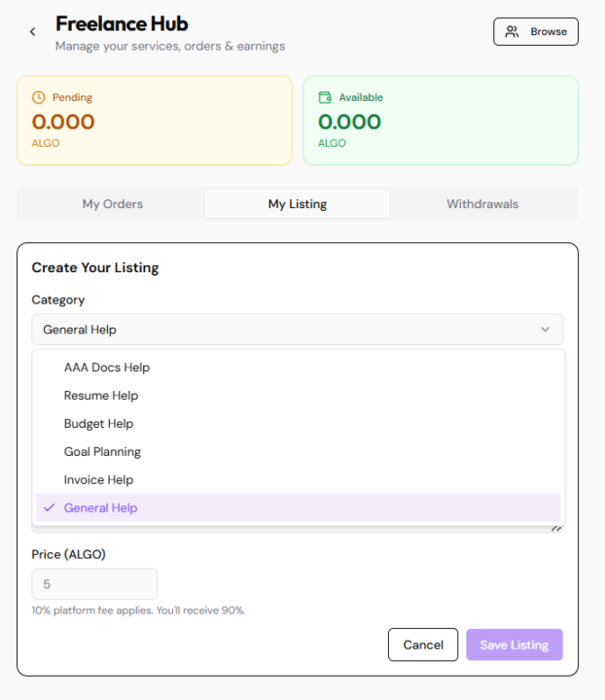Click the Pending 0.000 amount
This screenshot has height=700, width=605.
pyautogui.click(x=63, y=122)
